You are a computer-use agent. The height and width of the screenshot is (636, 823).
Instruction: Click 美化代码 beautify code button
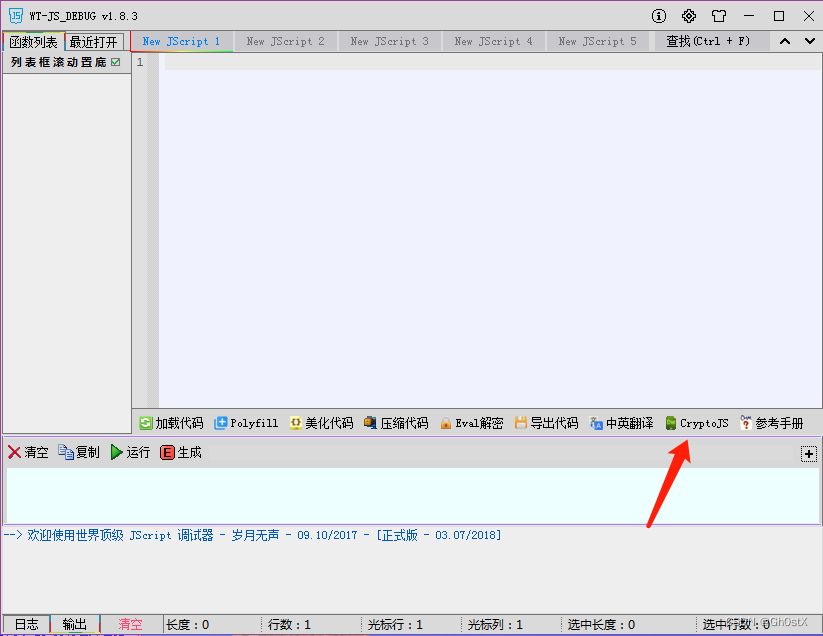[321, 423]
